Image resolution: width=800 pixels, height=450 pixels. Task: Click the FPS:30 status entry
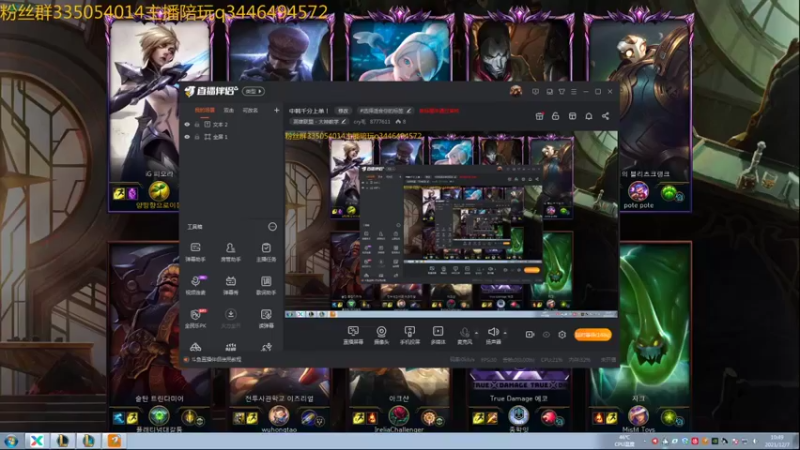[488, 360]
